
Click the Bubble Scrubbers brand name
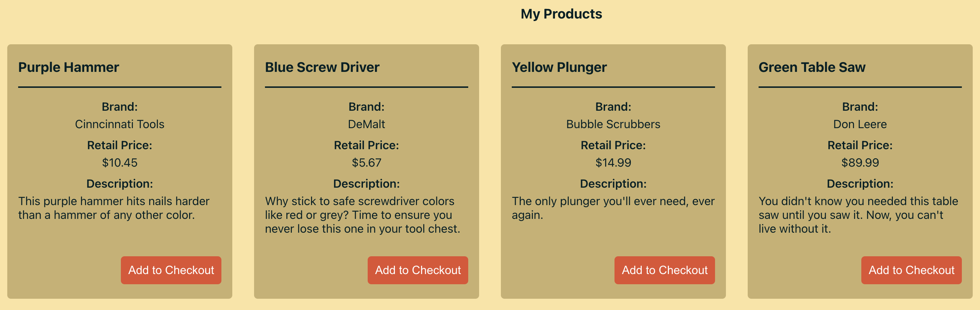[613, 124]
